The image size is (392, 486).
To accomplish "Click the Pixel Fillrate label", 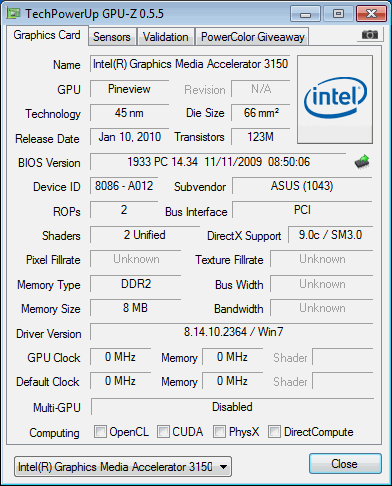I will click(53, 260).
